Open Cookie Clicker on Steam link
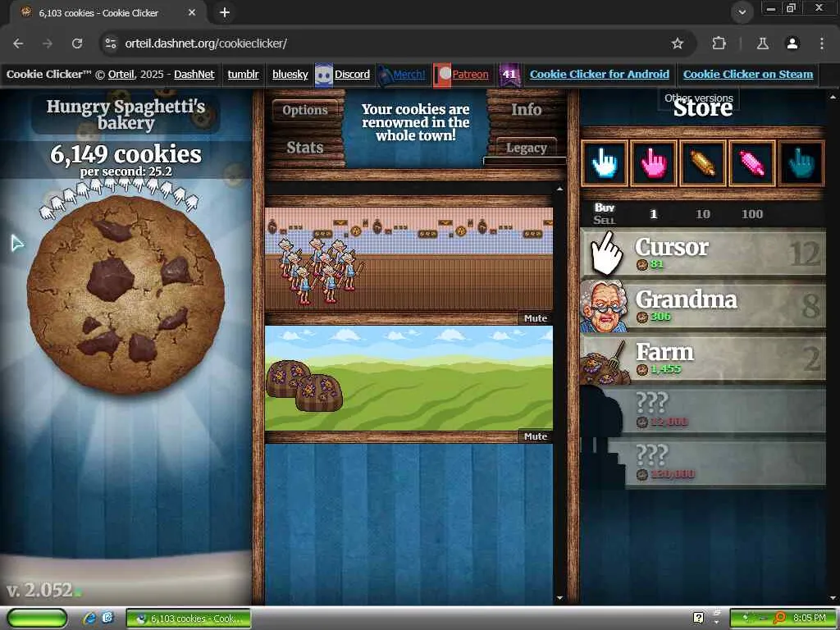The height and width of the screenshot is (630, 840). pyautogui.click(x=748, y=75)
